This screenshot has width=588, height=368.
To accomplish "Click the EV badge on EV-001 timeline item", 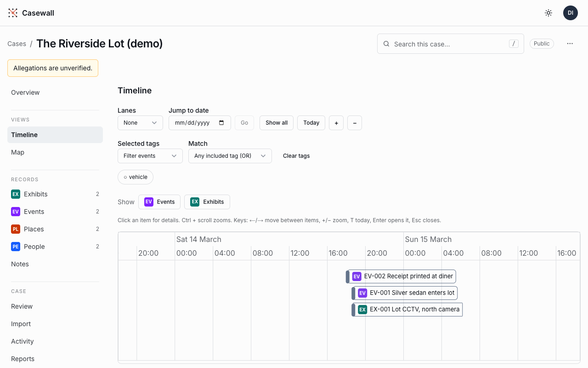I will coord(362,293).
